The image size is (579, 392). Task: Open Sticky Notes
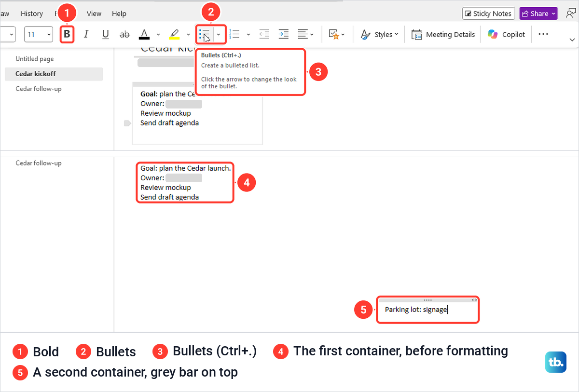coord(488,14)
